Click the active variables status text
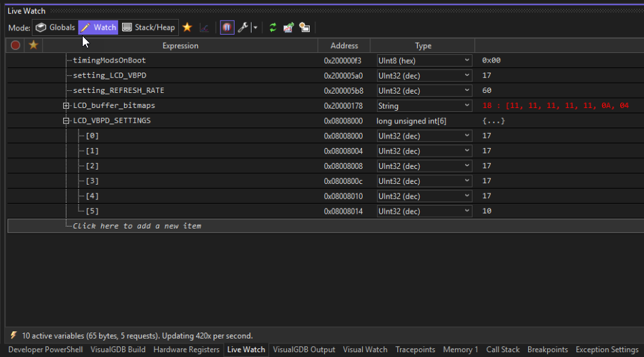Image resolution: width=644 pixels, height=357 pixels. pos(137,336)
